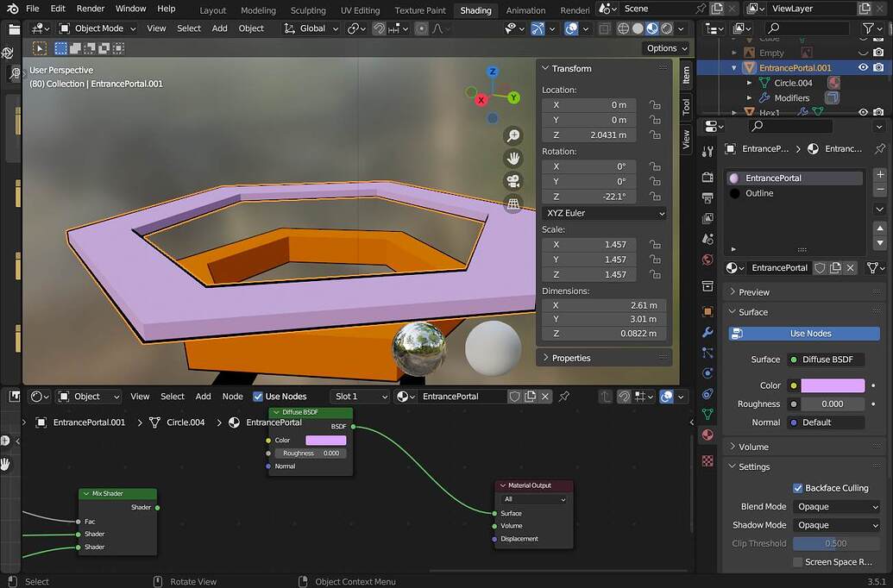Open Add menu in viewport header
Image resolution: width=893 pixels, height=588 pixels.
(220, 28)
